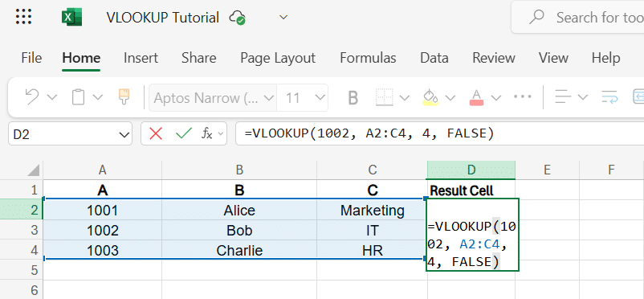Expand the font size dropdown
The width and height of the screenshot is (644, 299).
pyautogui.click(x=319, y=97)
